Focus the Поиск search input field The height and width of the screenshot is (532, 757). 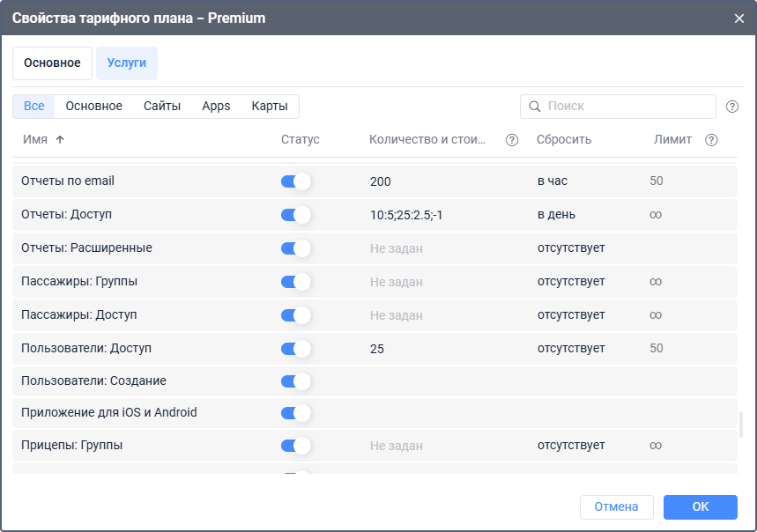pos(627,107)
